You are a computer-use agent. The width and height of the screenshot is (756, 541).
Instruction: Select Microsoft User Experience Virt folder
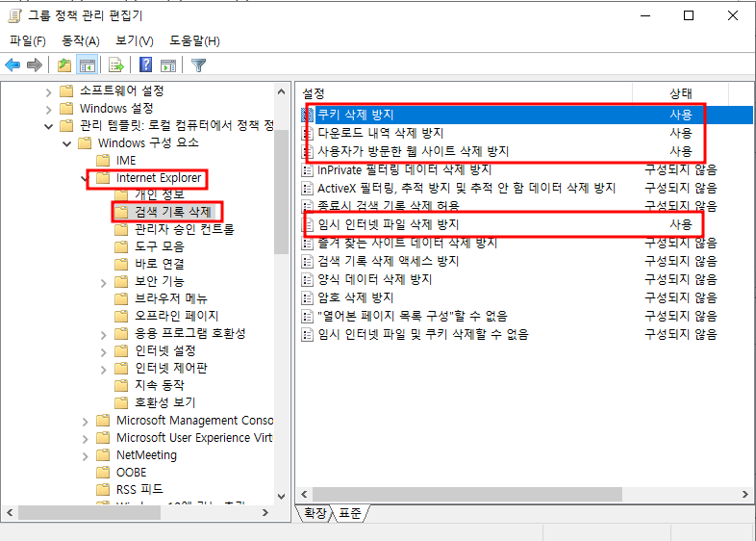pos(194,438)
